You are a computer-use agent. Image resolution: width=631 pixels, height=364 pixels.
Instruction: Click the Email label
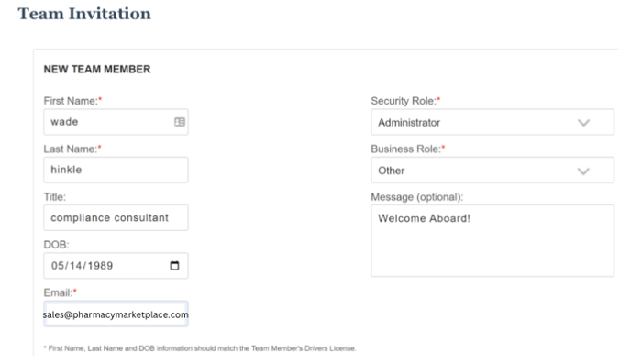pos(60,292)
